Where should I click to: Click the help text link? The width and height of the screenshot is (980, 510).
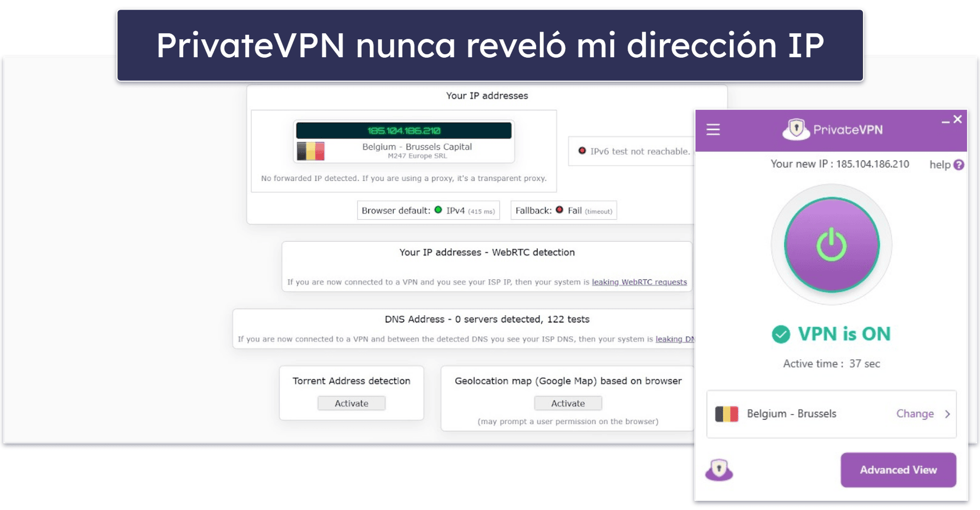(940, 165)
